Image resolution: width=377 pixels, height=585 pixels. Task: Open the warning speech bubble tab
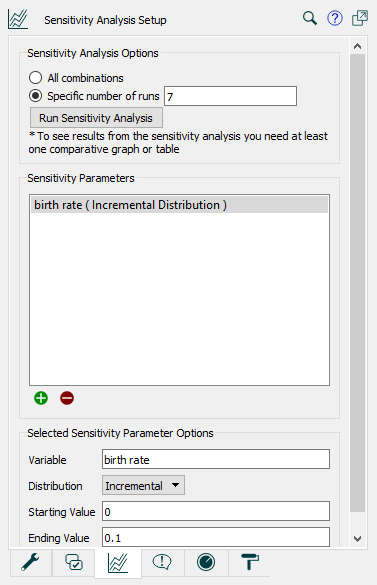click(x=162, y=562)
